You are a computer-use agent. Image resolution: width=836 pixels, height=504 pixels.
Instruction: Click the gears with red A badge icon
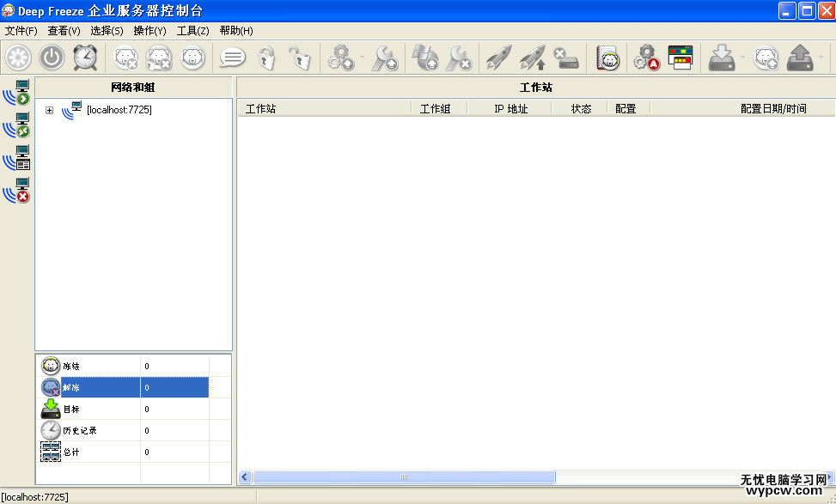(647, 58)
